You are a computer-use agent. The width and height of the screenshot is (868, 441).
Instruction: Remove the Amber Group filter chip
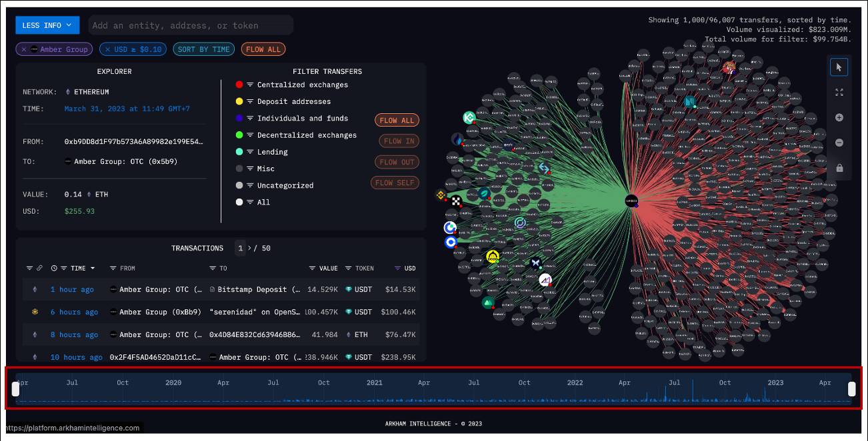tap(24, 49)
